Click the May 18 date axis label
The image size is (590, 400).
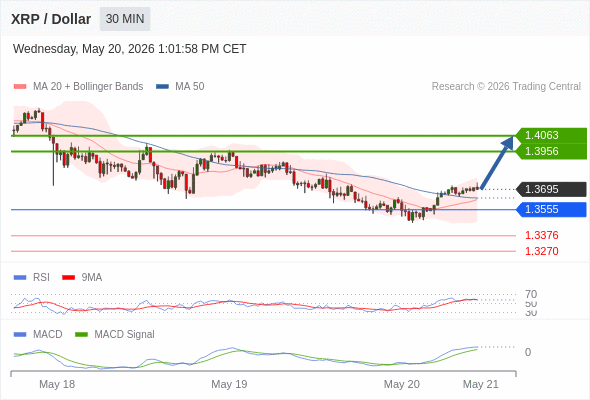57,384
